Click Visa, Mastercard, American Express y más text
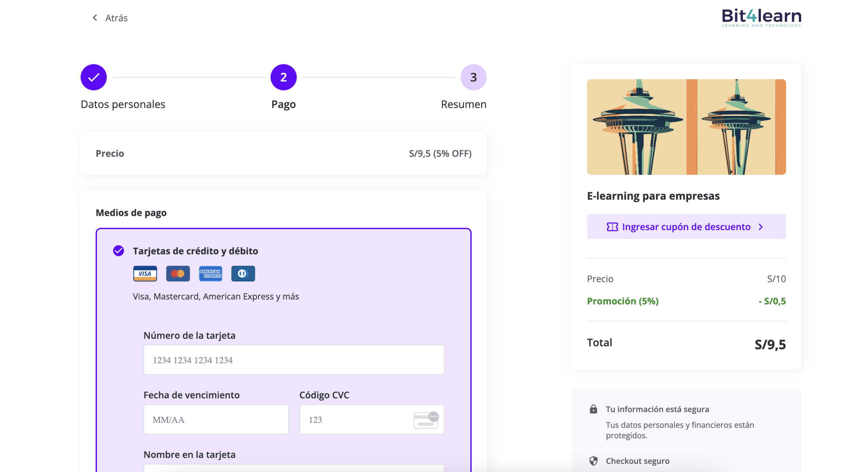The width and height of the screenshot is (868, 472). coord(216,296)
